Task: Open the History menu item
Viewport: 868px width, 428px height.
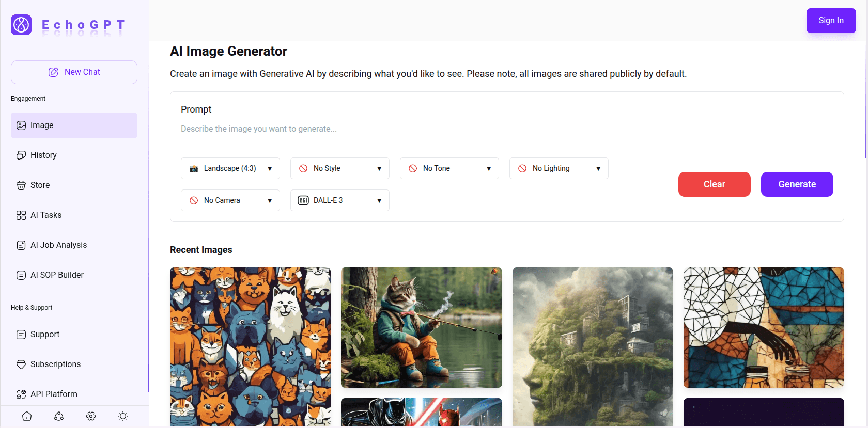Action: [x=43, y=155]
